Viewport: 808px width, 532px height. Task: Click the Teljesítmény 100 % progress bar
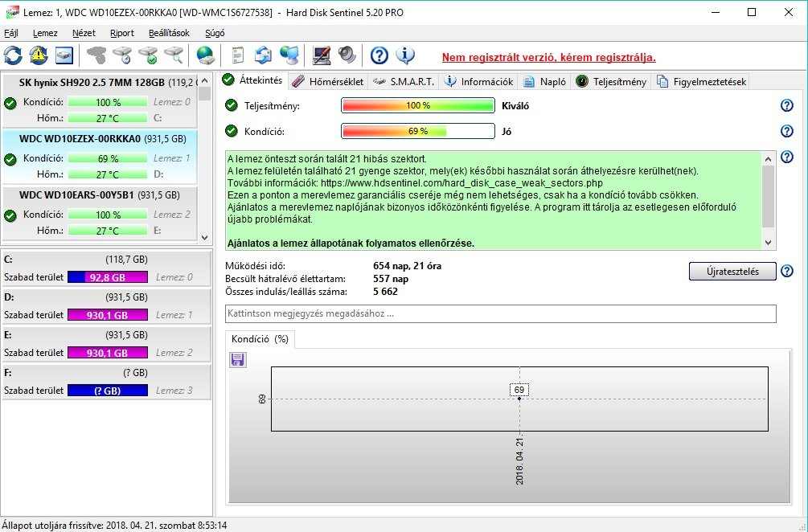418,105
